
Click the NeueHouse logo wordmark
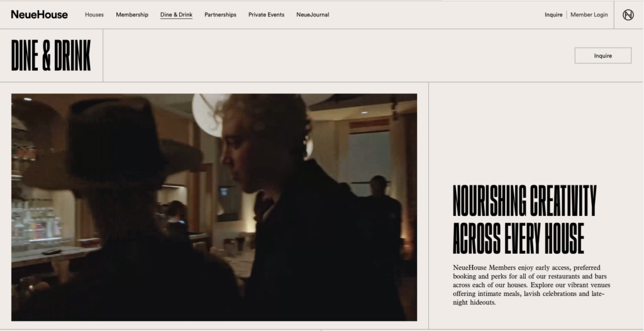click(39, 14)
